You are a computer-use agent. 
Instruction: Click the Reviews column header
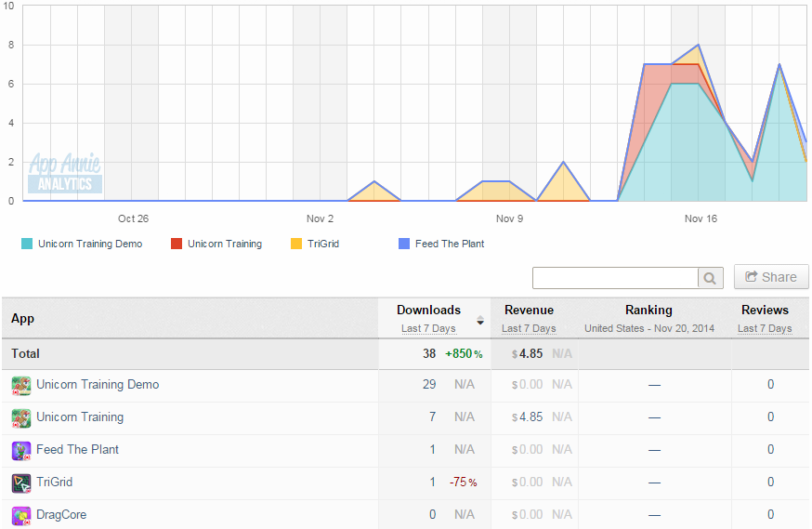[x=765, y=310]
